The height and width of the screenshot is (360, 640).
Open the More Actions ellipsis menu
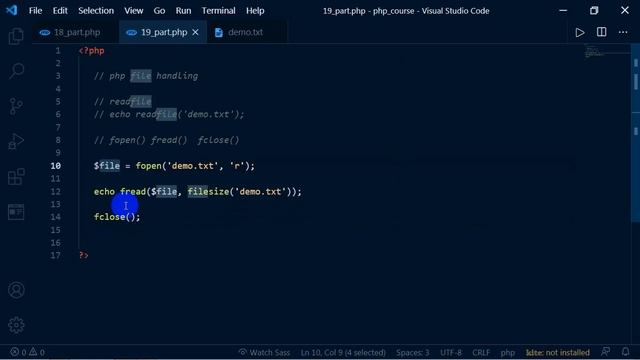[x=623, y=32]
